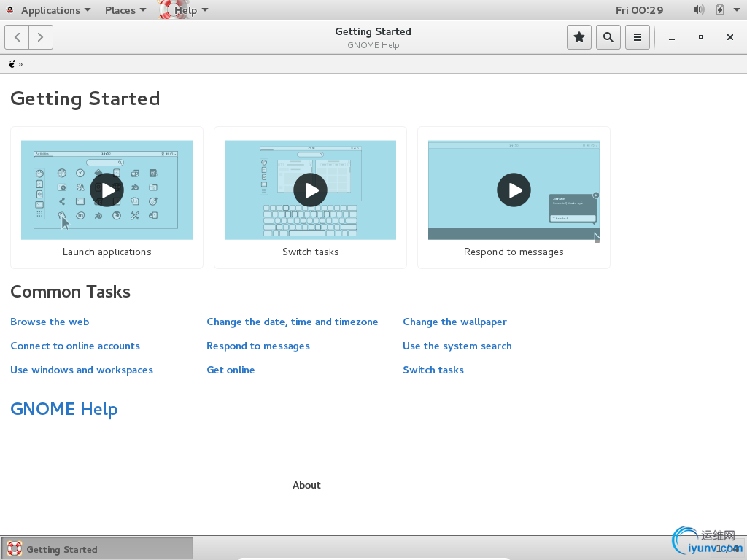Click the Switch tasks caption under video
Screen dimensions: 747x560
click(311, 252)
